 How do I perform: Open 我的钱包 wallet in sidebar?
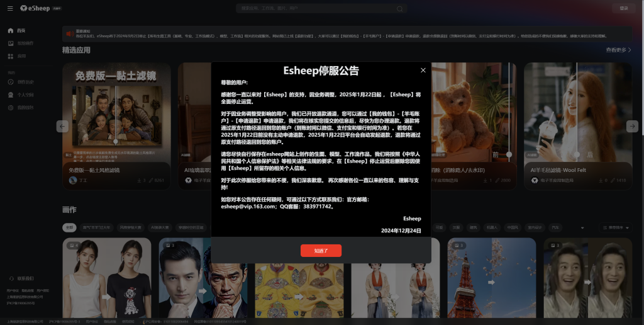pos(21,107)
